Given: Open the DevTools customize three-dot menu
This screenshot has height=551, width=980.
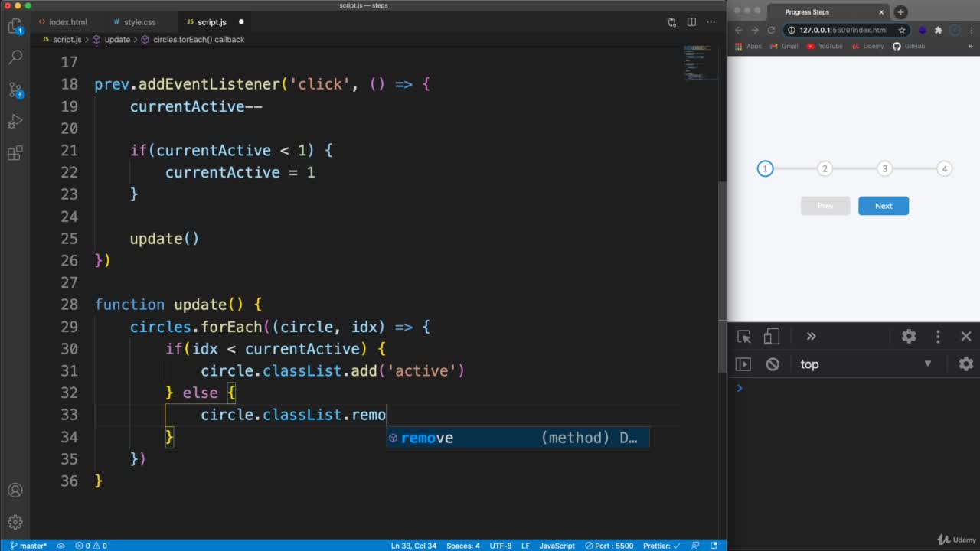Looking at the screenshot, I should 938,336.
